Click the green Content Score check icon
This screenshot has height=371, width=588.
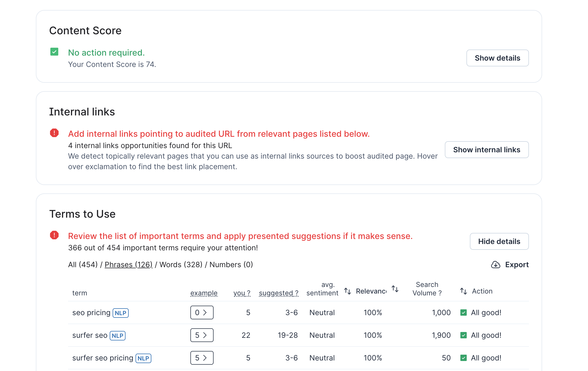(x=54, y=52)
